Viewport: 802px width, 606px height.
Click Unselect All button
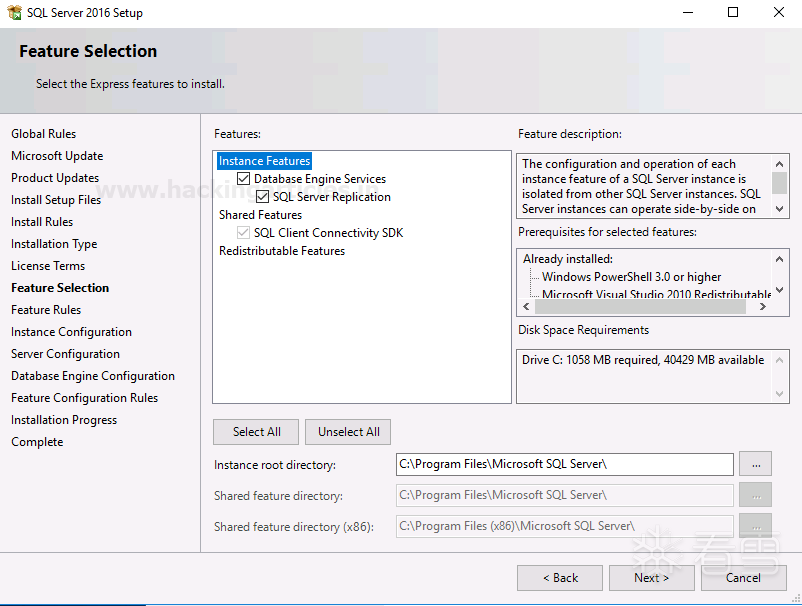pyautogui.click(x=348, y=432)
